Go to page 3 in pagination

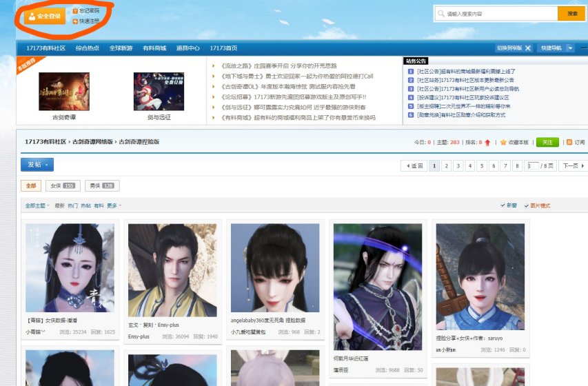[458, 166]
